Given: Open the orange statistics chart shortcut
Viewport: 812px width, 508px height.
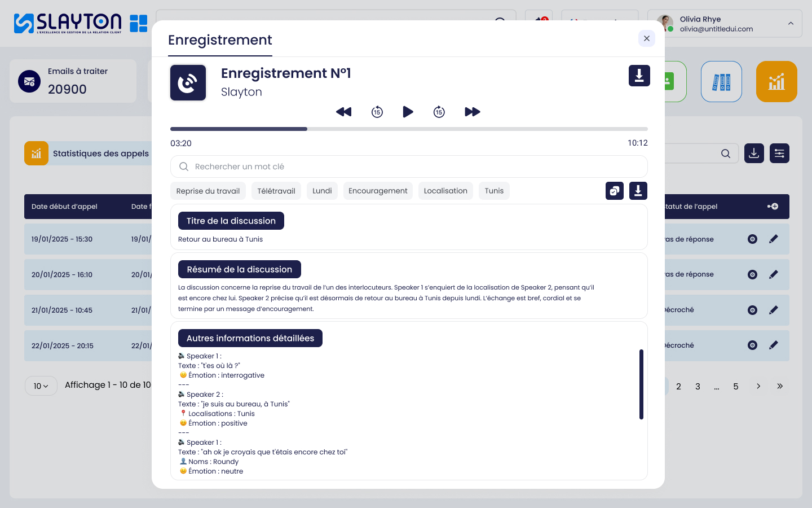Looking at the screenshot, I should point(776,82).
